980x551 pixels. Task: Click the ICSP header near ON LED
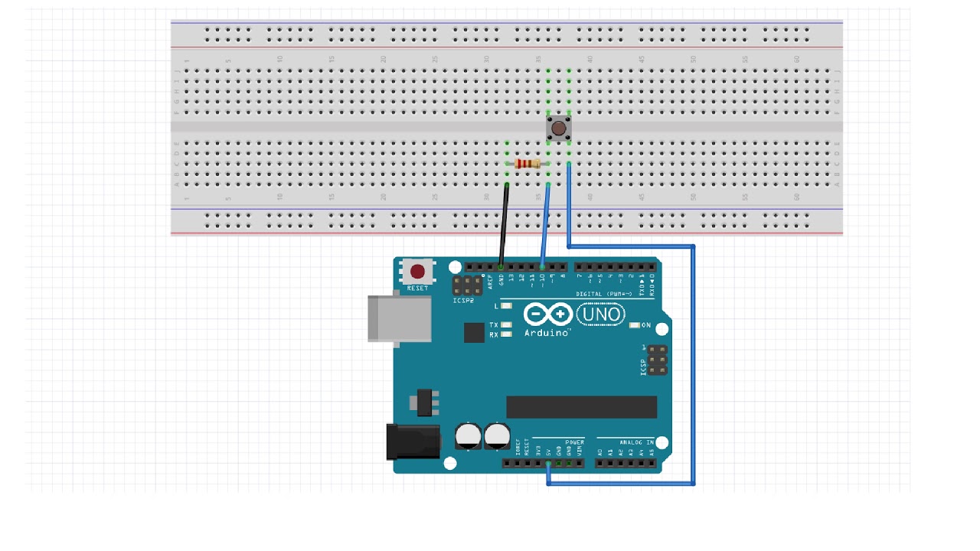[x=655, y=360]
